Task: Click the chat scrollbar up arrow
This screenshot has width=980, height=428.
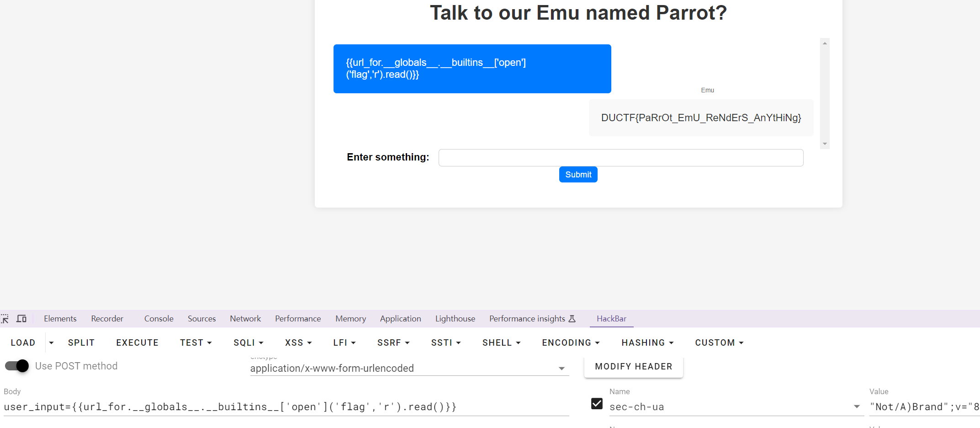Action: 825,43
